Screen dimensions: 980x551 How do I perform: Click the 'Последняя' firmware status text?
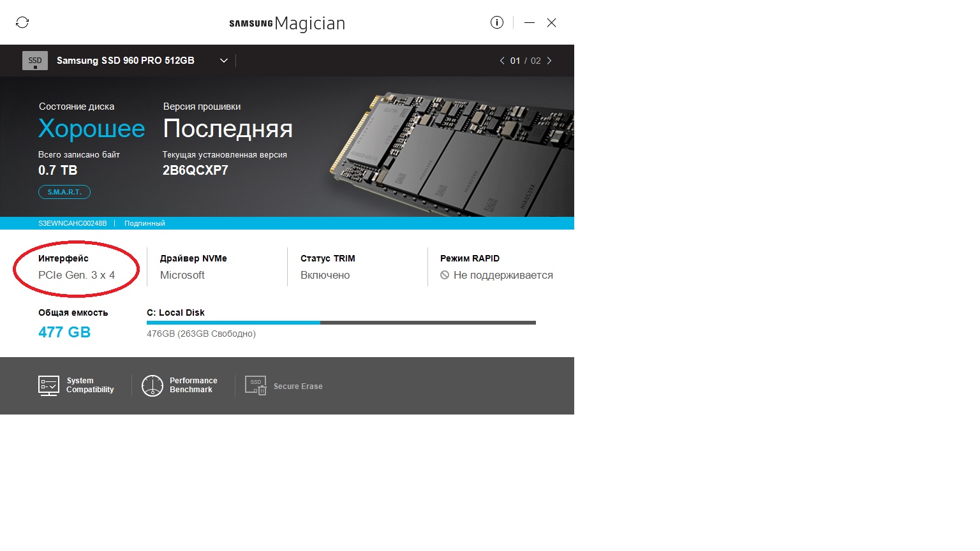click(228, 129)
